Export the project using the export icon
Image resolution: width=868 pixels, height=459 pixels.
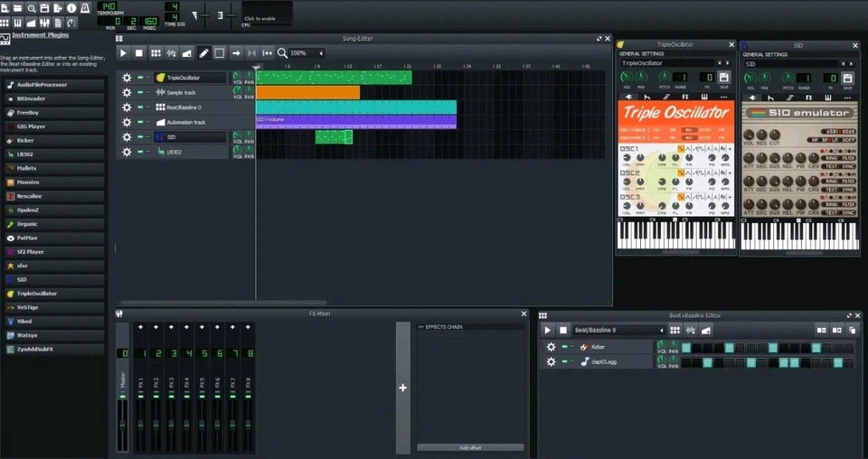[x=58, y=8]
